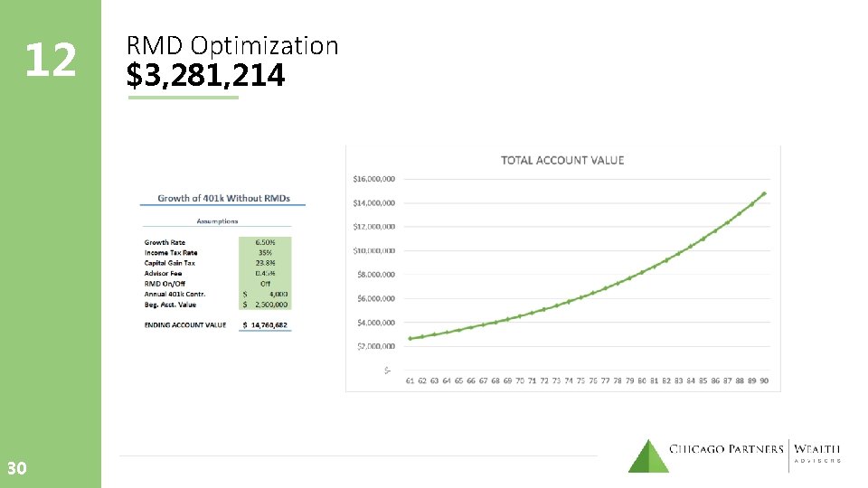Click the $16,000,000 axis label
Screen dimensions: 868x488
coord(373,179)
